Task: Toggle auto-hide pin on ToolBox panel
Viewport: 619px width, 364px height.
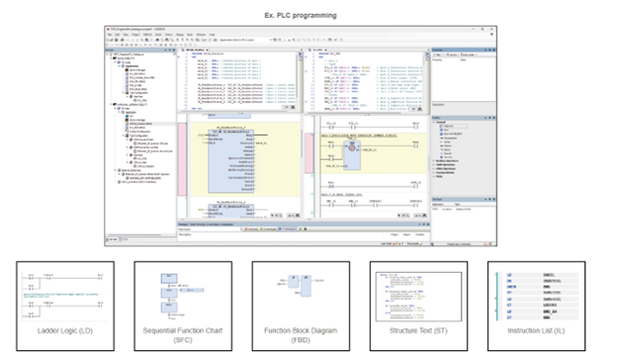Action: 489,118
